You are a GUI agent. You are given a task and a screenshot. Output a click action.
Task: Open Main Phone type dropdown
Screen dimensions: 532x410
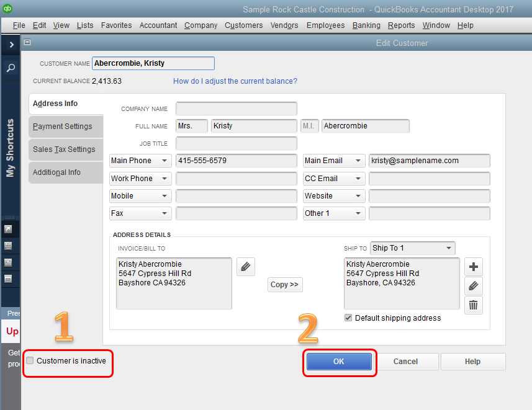click(x=140, y=161)
